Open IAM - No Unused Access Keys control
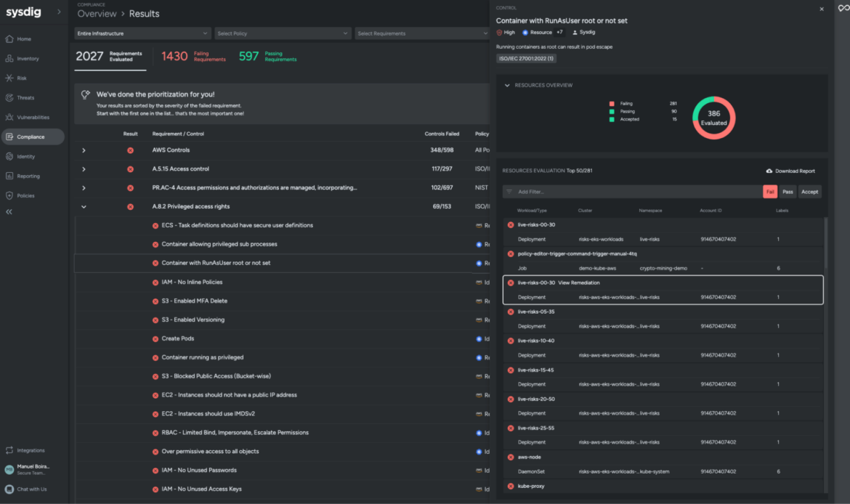This screenshot has width=850, height=504. click(201, 489)
